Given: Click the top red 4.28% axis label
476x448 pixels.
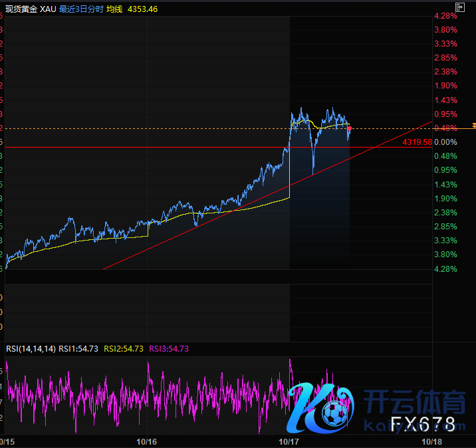Looking at the screenshot, I should pos(445,15).
